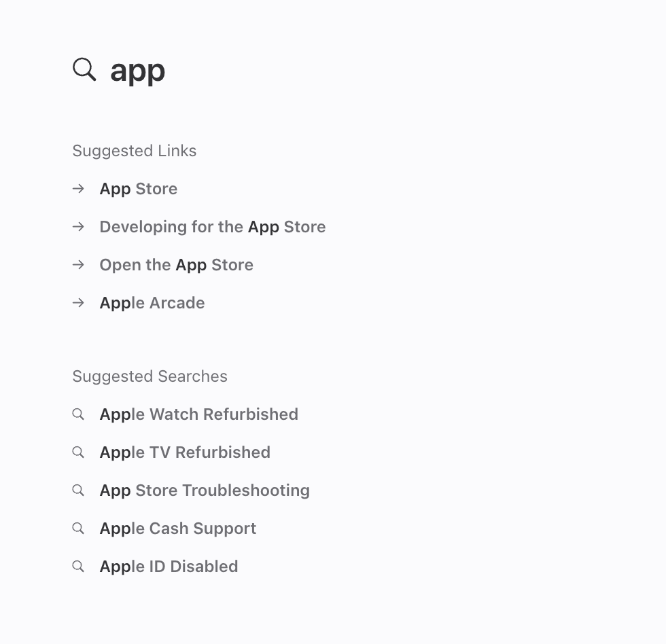Click the arrow icon beside Apple Arcade
The width and height of the screenshot is (666, 644).
coord(79,303)
